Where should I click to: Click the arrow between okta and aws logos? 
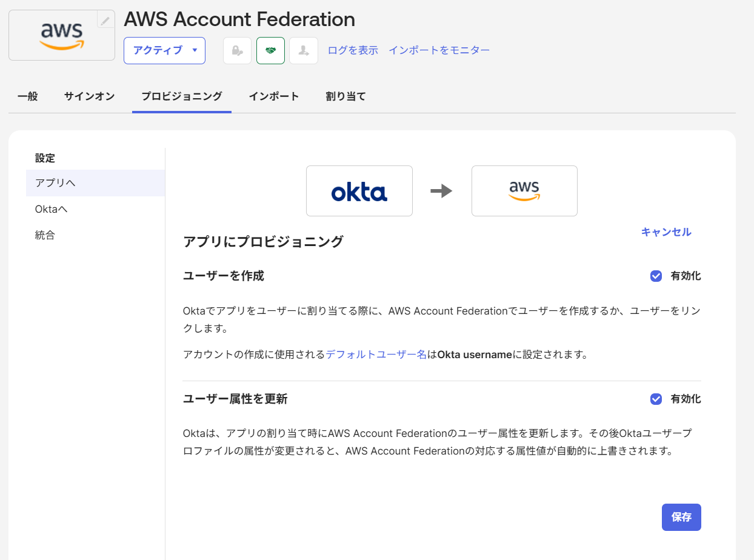[x=442, y=191]
